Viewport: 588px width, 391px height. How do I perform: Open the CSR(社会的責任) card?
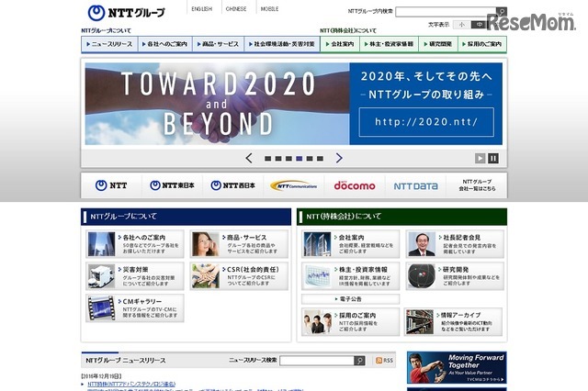click(239, 276)
